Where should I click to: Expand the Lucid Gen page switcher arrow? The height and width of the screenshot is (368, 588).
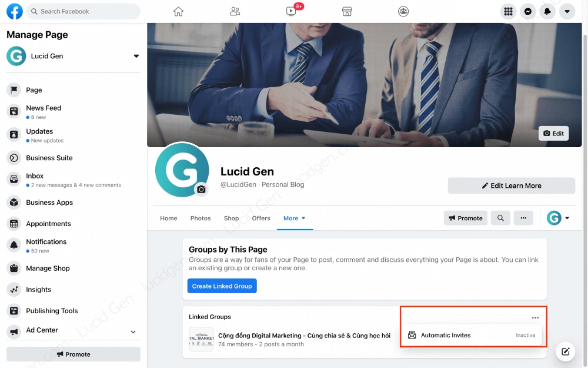(x=136, y=56)
